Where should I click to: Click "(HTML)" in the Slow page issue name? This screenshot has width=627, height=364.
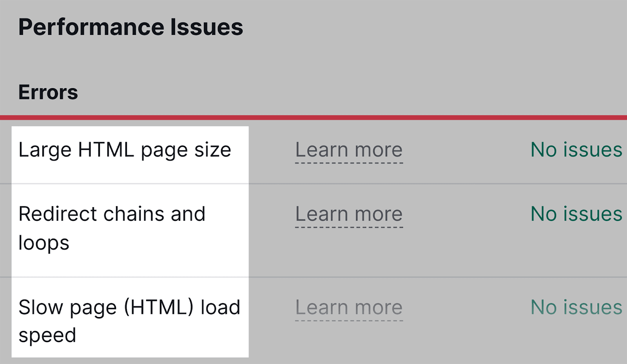159,307
